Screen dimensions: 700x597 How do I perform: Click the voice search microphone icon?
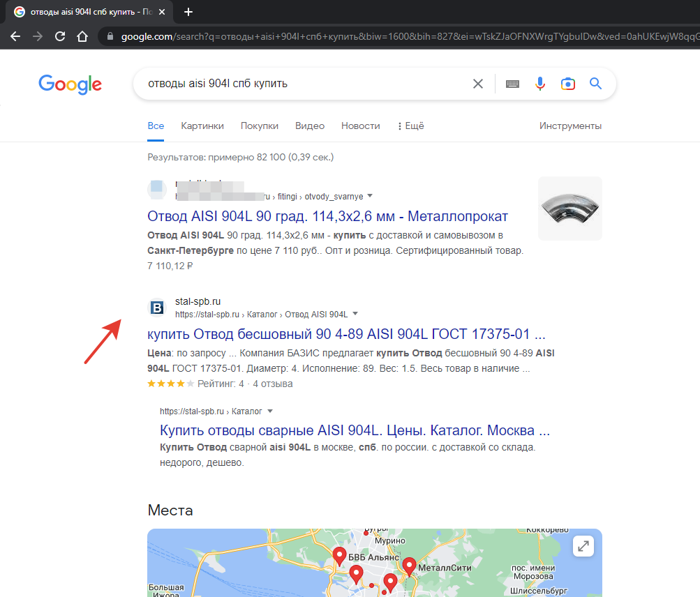click(540, 84)
